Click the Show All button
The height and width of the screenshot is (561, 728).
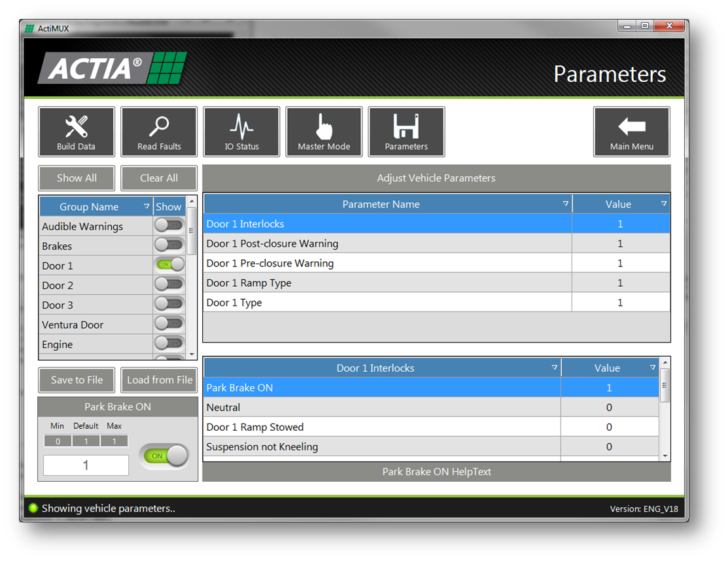pyautogui.click(x=76, y=177)
